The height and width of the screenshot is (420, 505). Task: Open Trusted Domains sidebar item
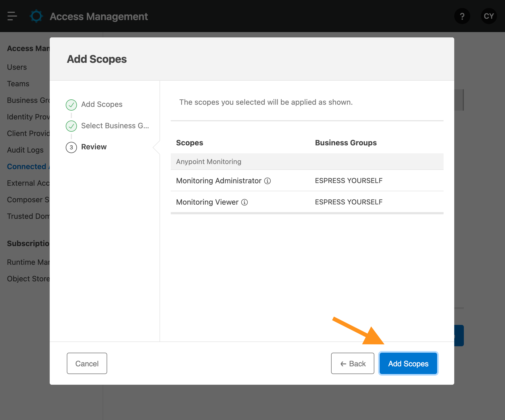coord(28,216)
